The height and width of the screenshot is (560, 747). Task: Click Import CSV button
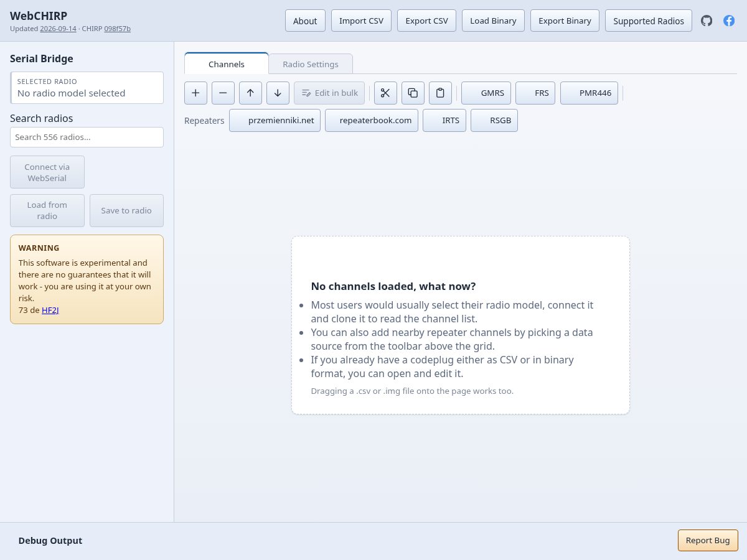[x=361, y=21]
